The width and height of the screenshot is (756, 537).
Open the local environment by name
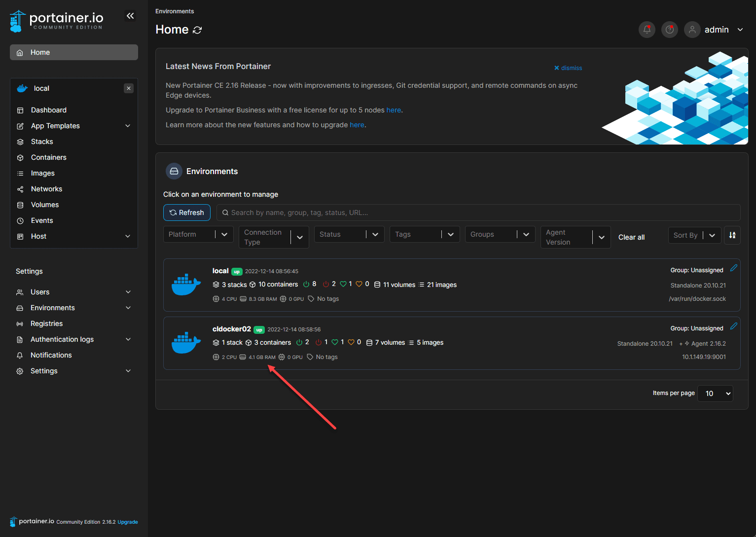(x=220, y=271)
